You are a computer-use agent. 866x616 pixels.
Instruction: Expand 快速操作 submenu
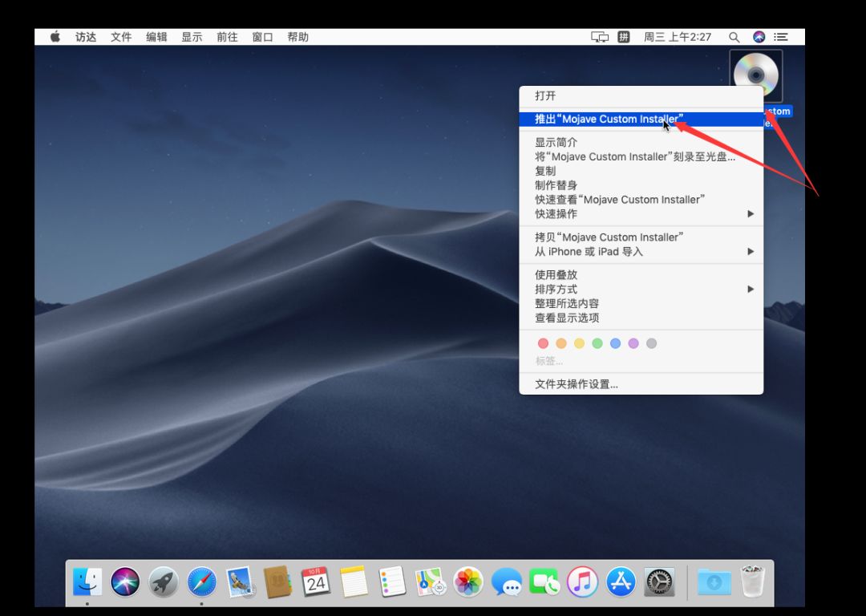pyautogui.click(x=641, y=214)
